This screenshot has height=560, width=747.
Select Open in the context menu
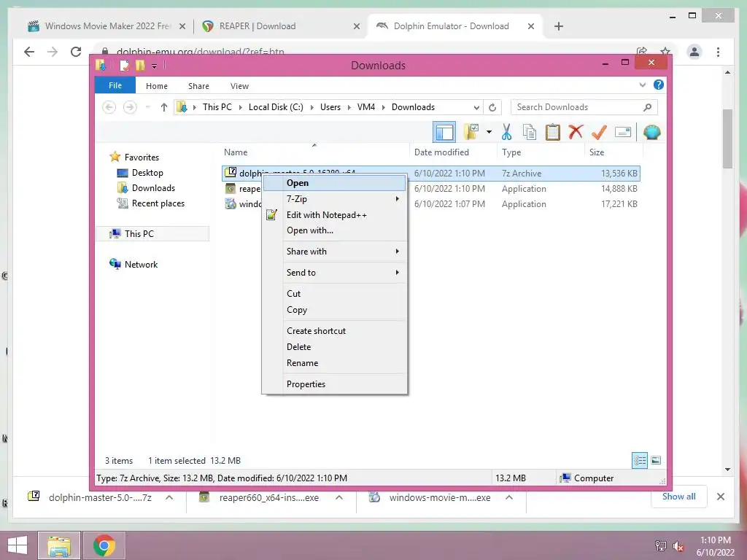click(x=334, y=183)
